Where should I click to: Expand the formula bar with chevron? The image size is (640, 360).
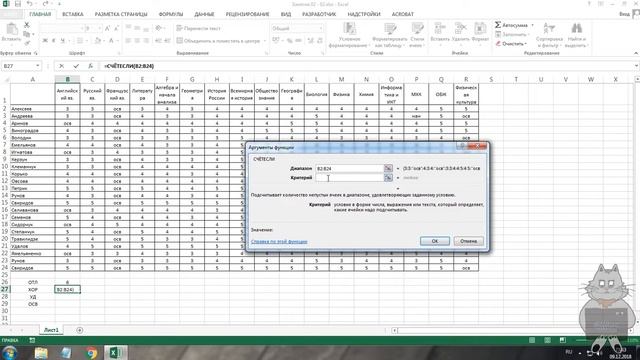(636, 66)
